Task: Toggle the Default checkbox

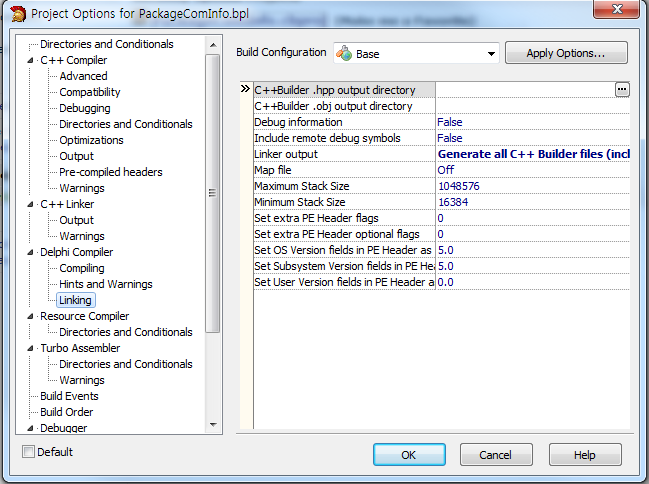Action: tap(28, 452)
